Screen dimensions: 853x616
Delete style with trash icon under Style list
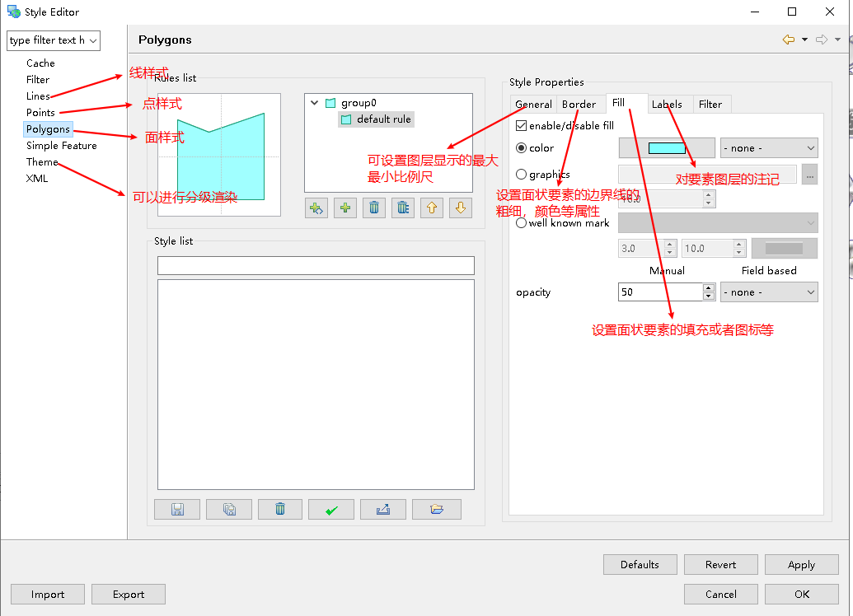[x=280, y=510]
